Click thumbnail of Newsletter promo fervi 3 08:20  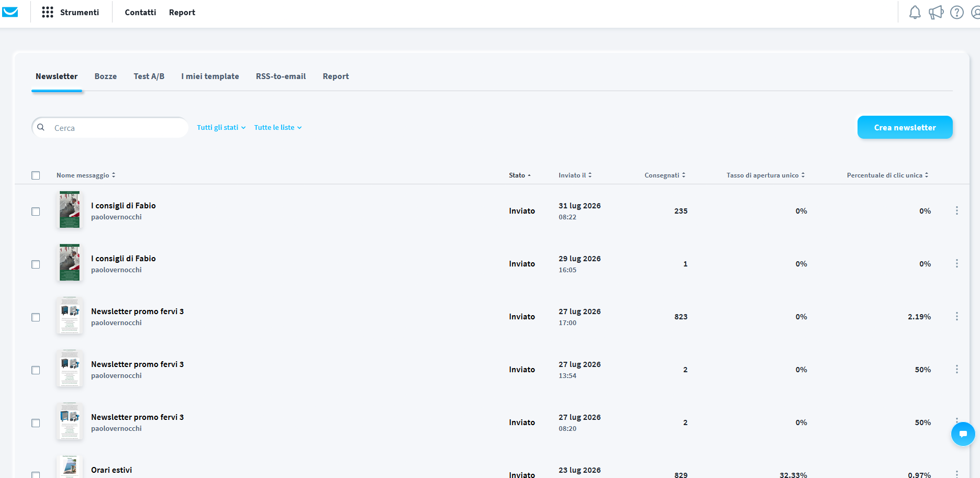click(70, 421)
